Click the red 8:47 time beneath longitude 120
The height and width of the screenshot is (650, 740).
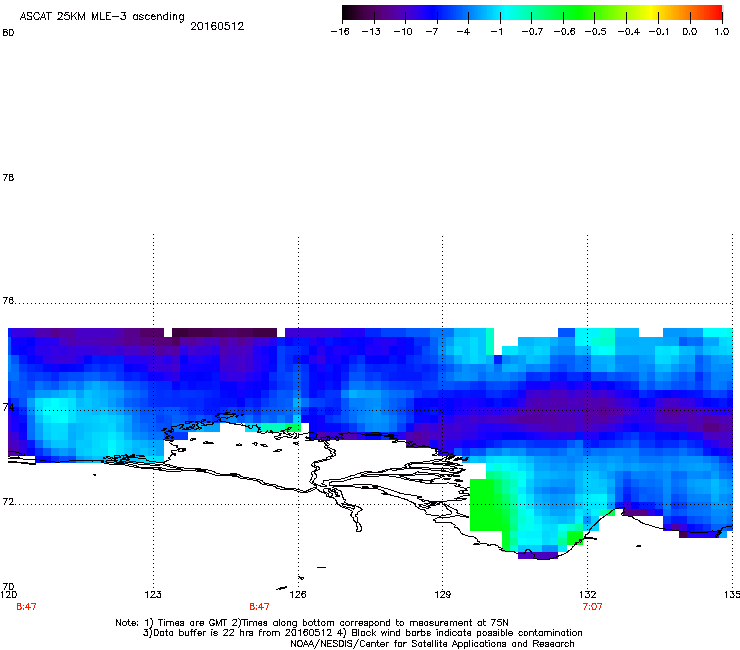click(26, 607)
